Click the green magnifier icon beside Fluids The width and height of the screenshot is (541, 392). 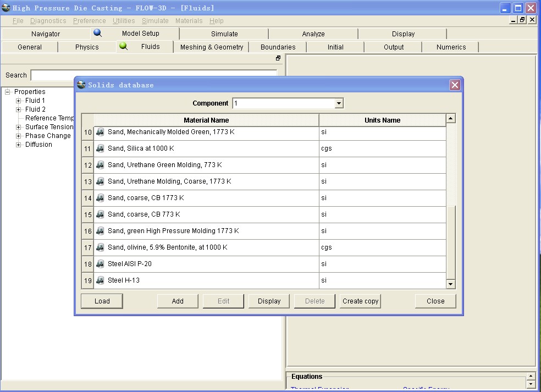click(124, 47)
